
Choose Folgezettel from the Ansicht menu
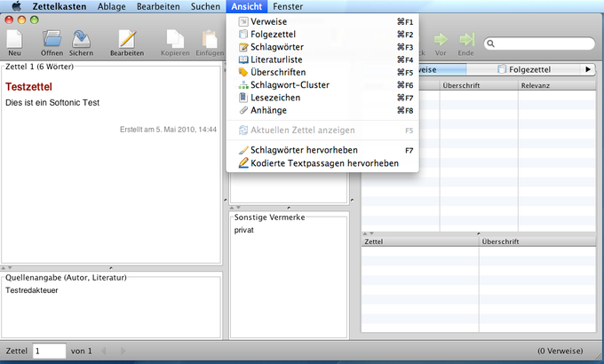coord(322,35)
